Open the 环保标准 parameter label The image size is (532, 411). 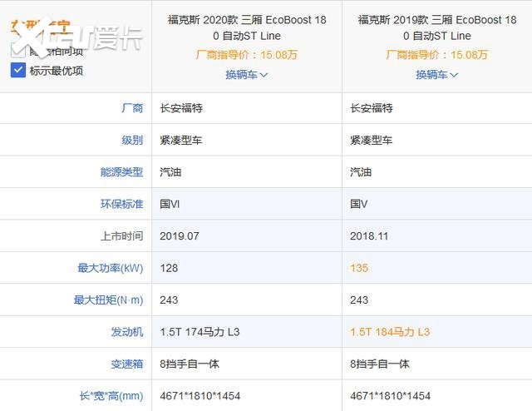tap(122, 204)
